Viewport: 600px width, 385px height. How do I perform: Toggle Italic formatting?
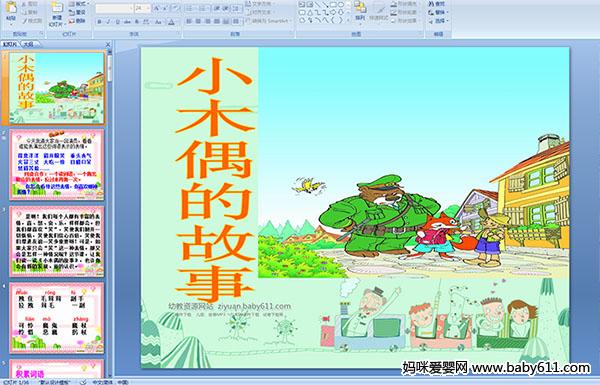coord(108,22)
